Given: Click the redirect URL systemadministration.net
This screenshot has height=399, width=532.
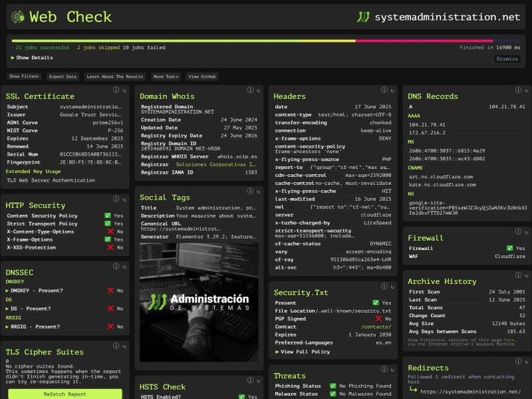Looking at the screenshot, I should point(471,392).
